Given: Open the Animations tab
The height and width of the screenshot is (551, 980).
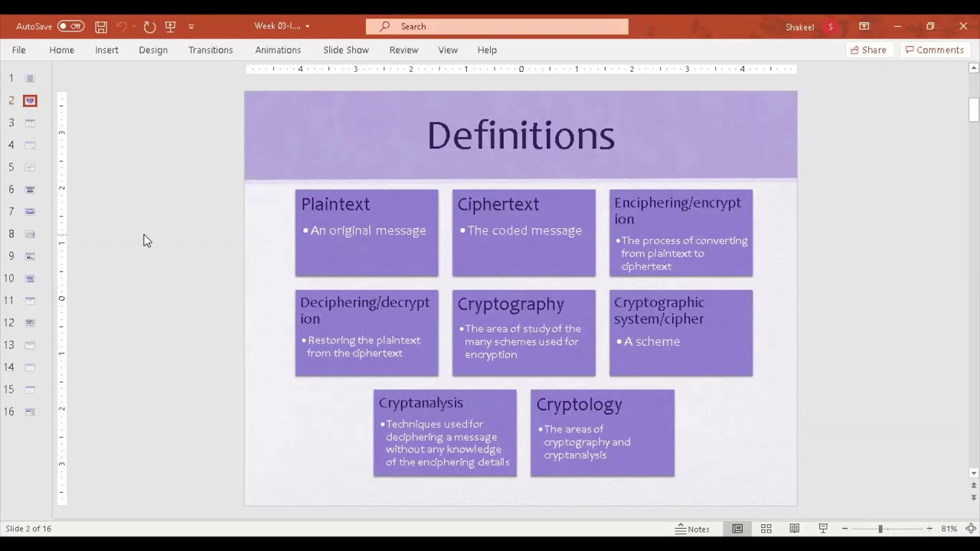Looking at the screenshot, I should point(278,50).
